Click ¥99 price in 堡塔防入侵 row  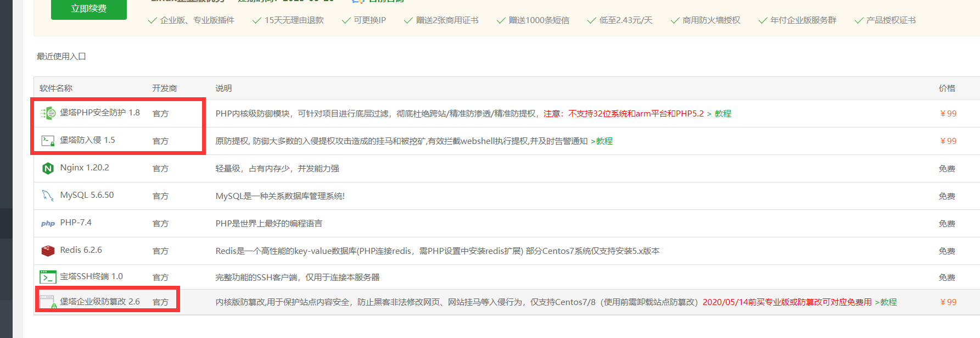(948, 141)
